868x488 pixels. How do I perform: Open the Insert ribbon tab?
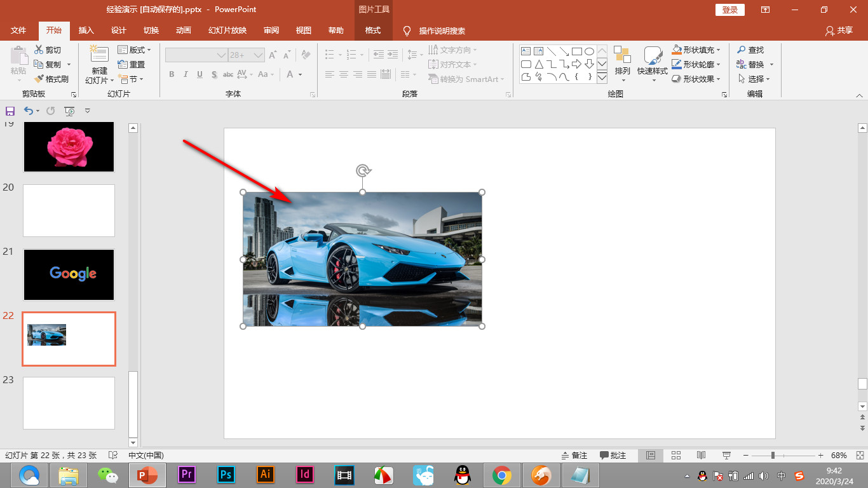86,30
